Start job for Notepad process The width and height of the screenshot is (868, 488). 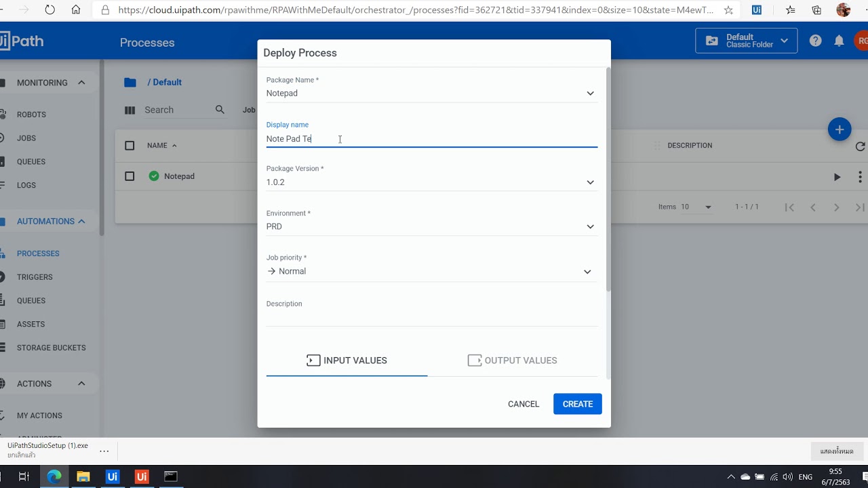[837, 177]
